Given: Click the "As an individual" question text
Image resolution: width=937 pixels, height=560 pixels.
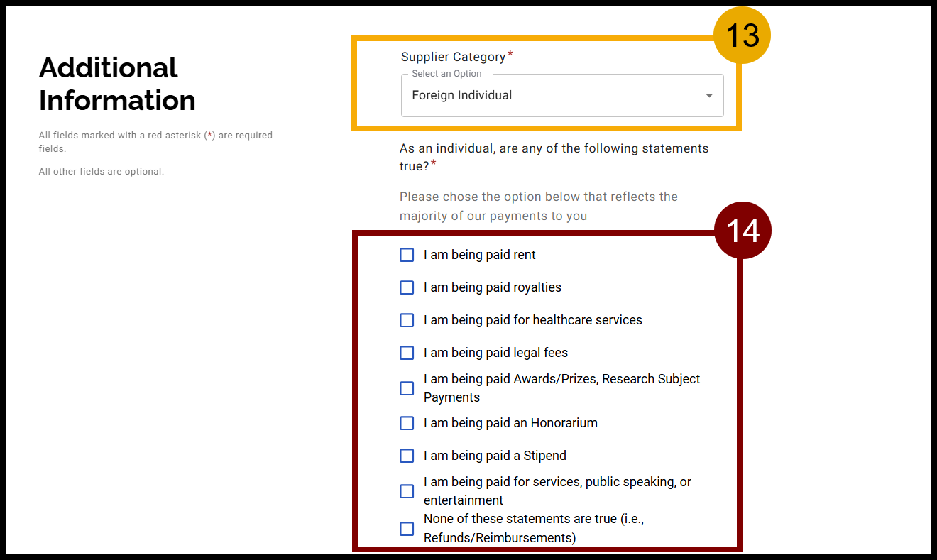Looking at the screenshot, I should pyautogui.click(x=554, y=156).
